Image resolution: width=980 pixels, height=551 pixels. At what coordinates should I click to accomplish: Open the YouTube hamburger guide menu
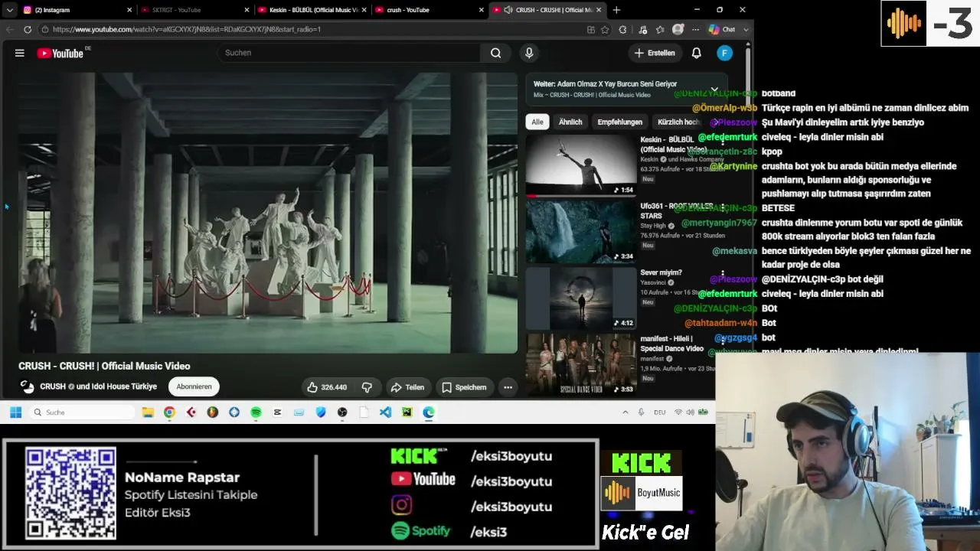[20, 53]
